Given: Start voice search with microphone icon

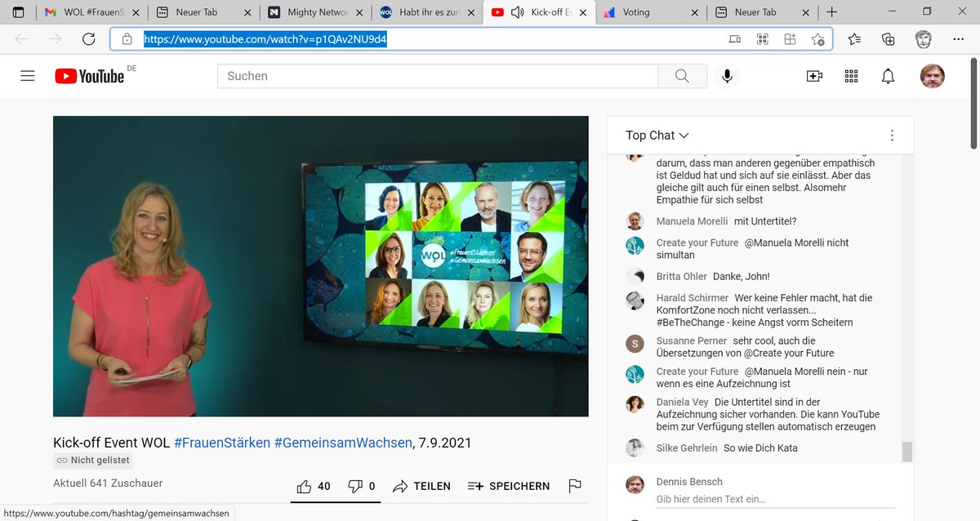Looking at the screenshot, I should click(726, 76).
